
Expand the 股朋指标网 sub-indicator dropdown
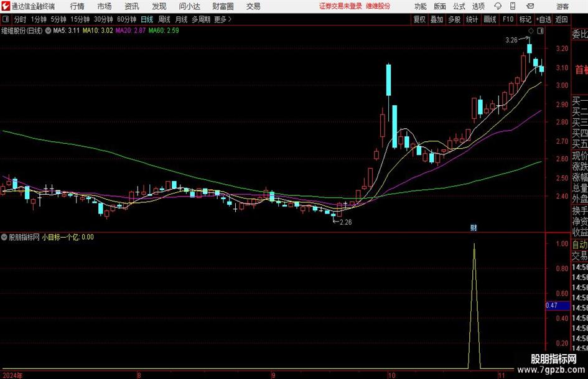pos(4,237)
